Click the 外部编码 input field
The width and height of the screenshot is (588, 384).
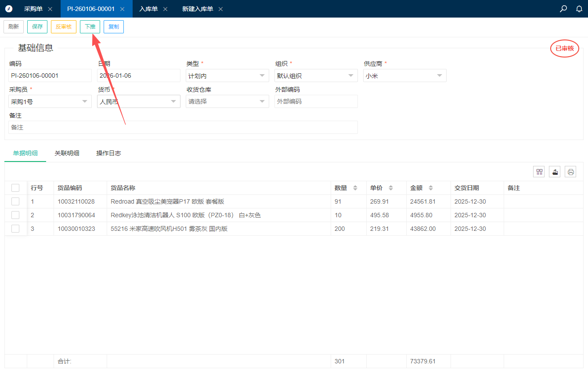316,101
